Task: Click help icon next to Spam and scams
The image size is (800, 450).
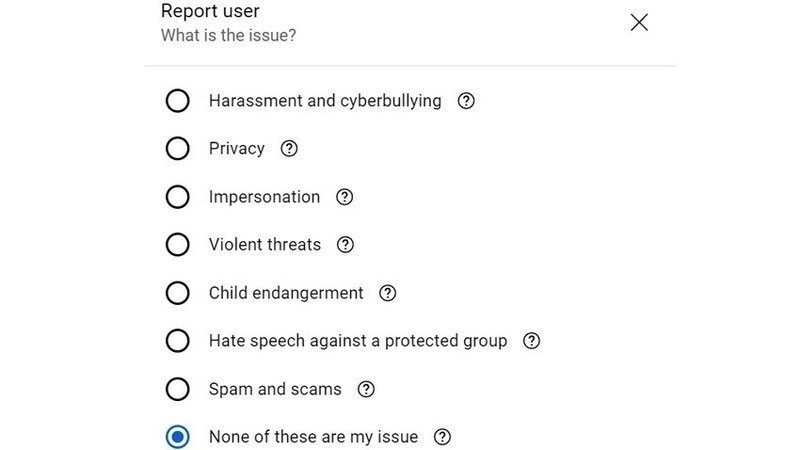Action: [365, 389]
